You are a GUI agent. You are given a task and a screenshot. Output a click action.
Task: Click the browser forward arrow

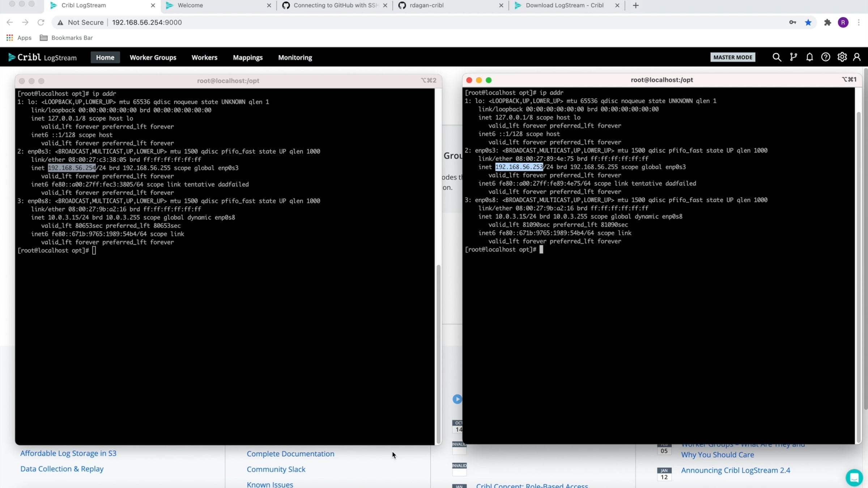click(25, 22)
